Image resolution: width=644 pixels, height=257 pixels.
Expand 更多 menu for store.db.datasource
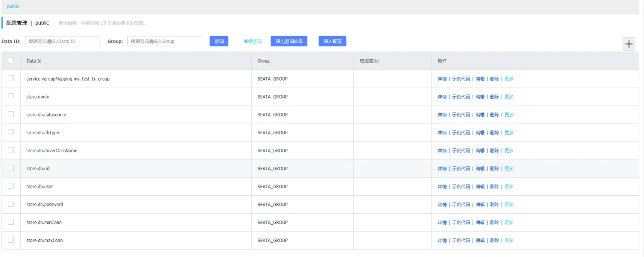click(509, 115)
